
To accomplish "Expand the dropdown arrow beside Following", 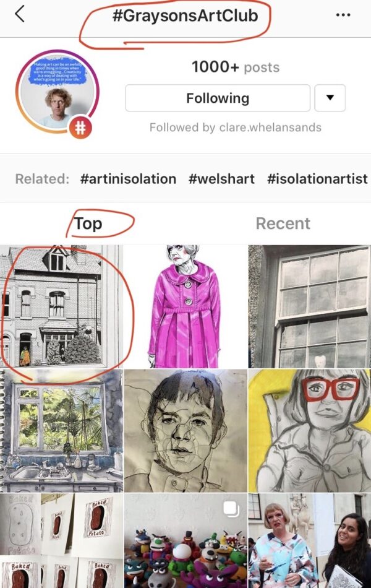I will (x=330, y=98).
